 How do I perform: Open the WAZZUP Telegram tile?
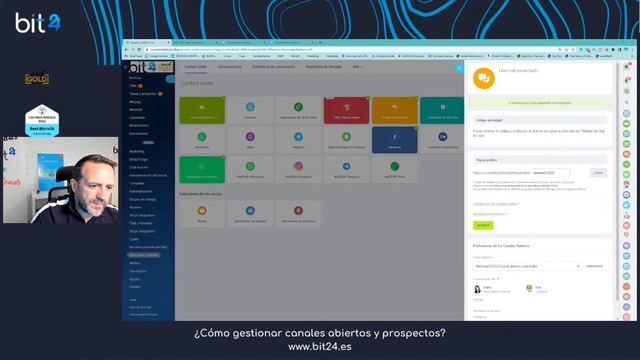tap(346, 170)
